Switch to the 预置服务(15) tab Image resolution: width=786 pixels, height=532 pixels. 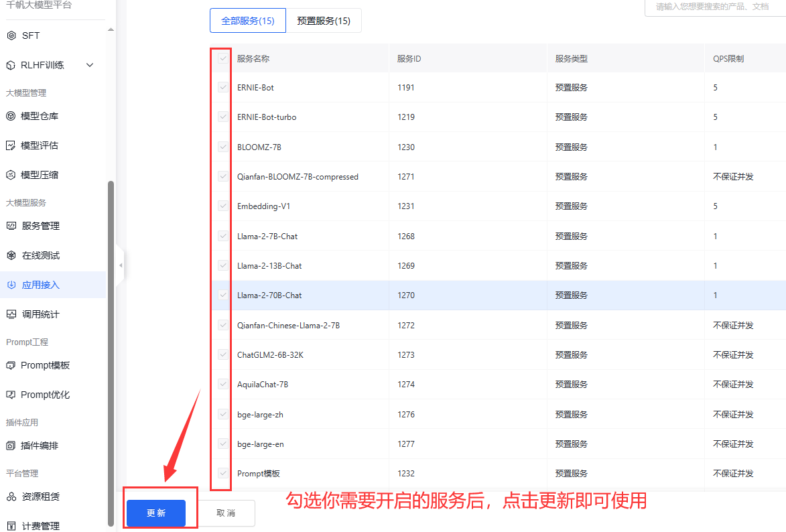click(x=324, y=20)
